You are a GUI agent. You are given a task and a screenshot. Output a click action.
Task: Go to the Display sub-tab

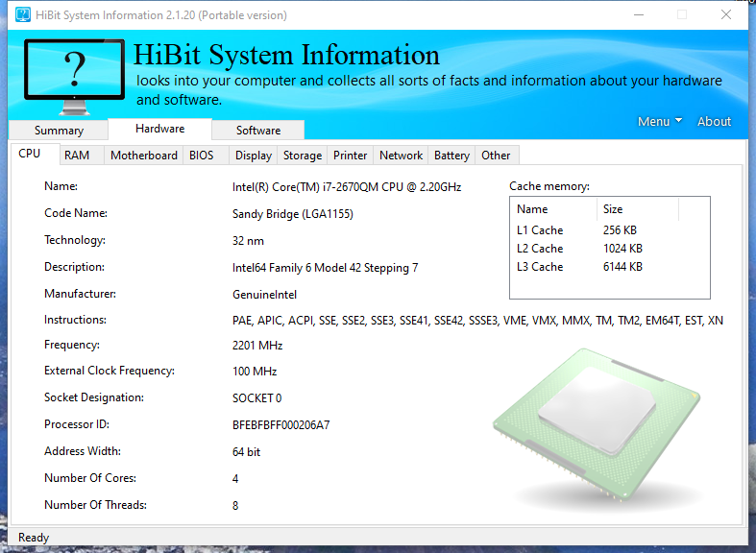point(254,156)
